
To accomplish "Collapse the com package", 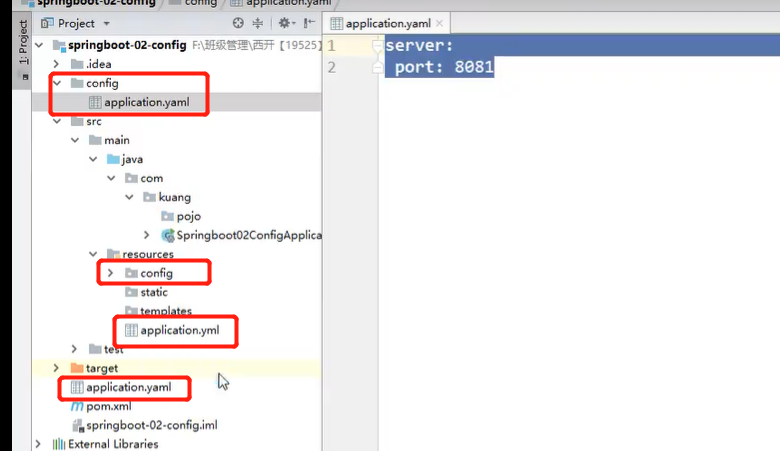I will pyautogui.click(x=111, y=178).
